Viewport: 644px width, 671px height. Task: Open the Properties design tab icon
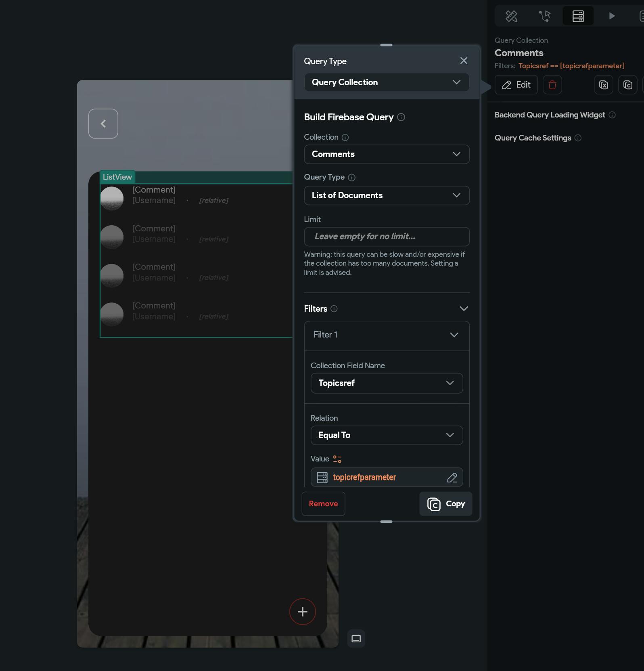pos(511,16)
